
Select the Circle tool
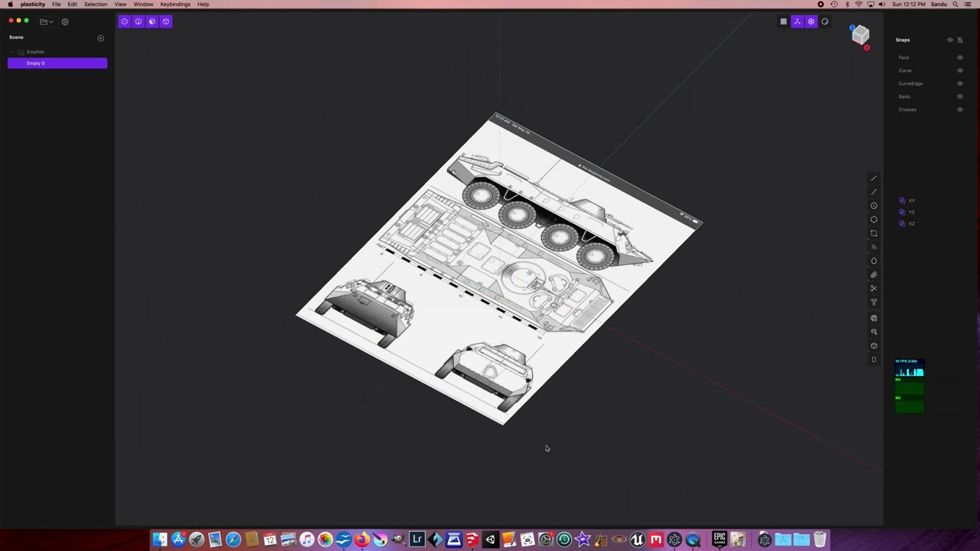click(874, 206)
